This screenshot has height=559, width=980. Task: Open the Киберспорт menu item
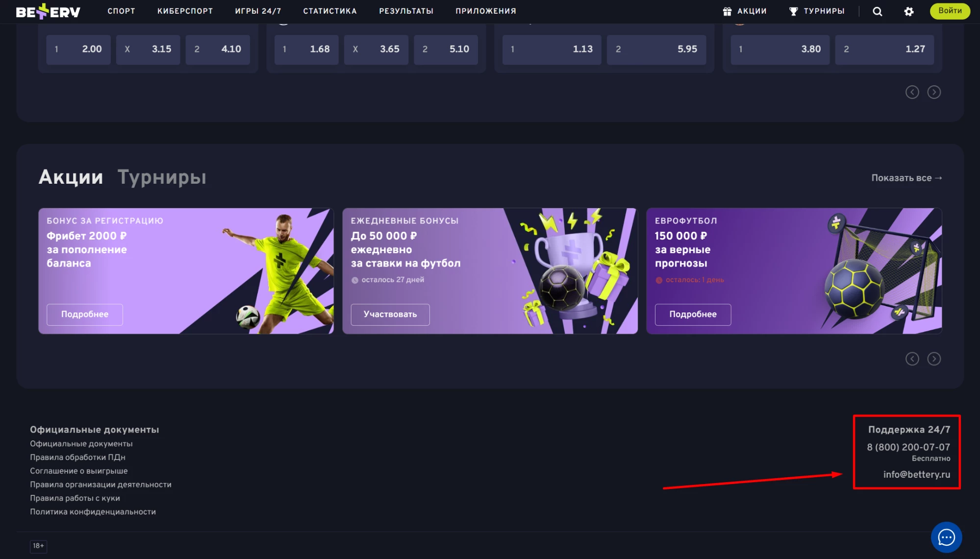[185, 11]
